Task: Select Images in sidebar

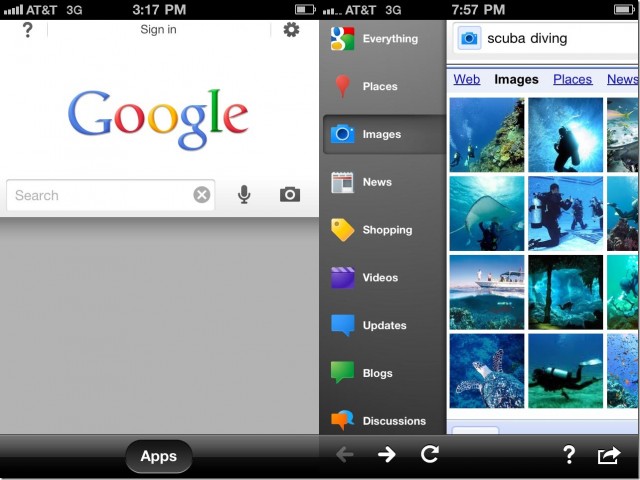Action: 384,134
